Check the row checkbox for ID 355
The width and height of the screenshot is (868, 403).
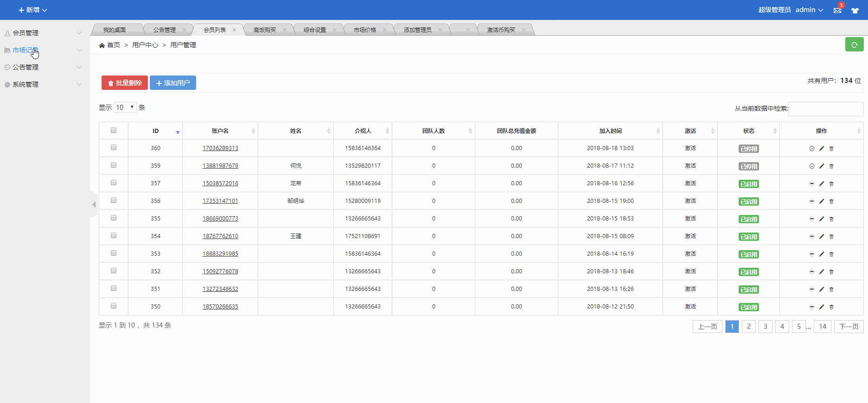coord(114,218)
